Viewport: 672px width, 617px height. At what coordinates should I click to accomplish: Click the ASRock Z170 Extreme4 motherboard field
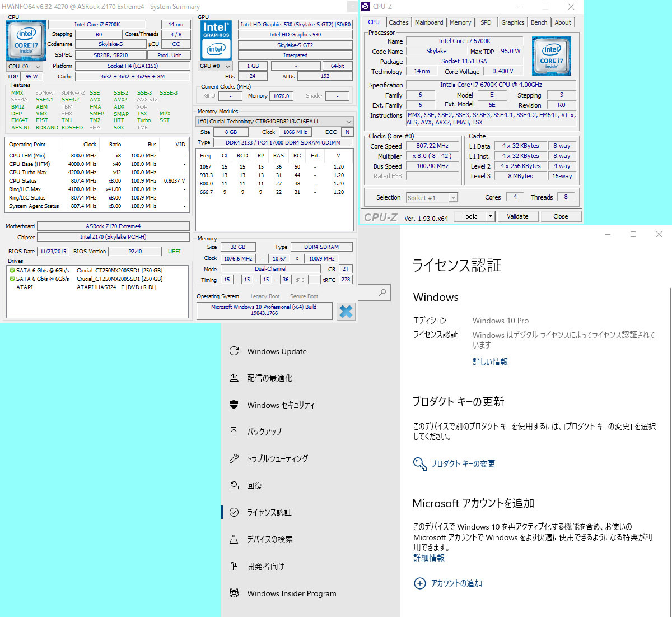click(x=113, y=226)
